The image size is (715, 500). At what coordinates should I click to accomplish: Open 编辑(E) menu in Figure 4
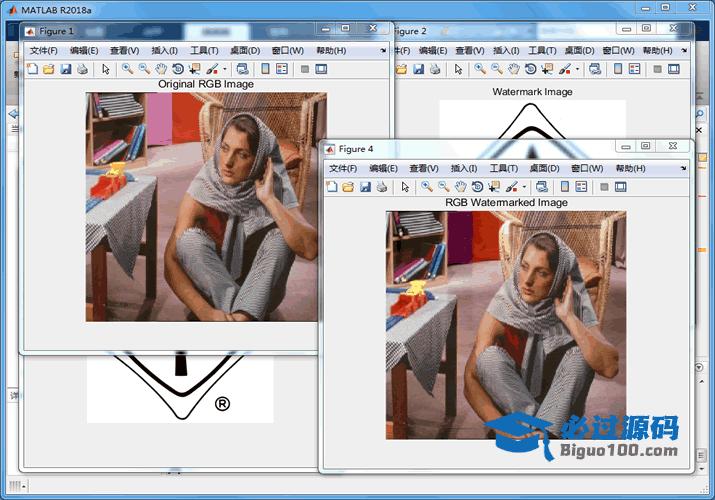click(383, 169)
